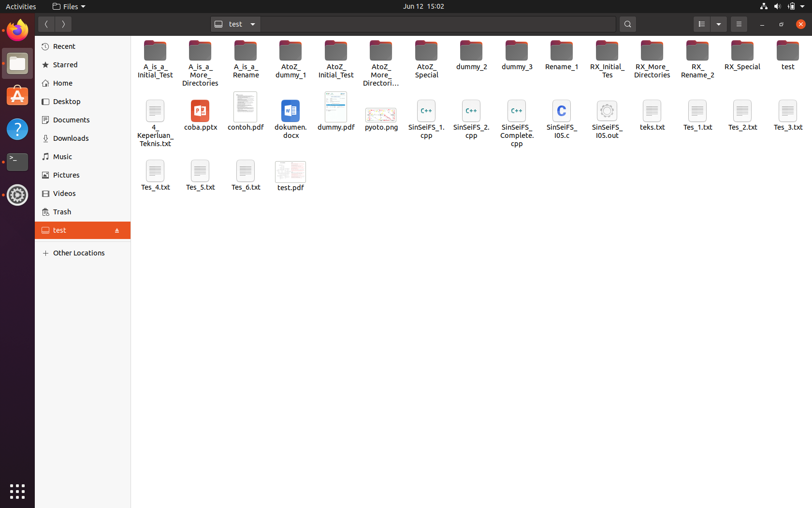The width and height of the screenshot is (812, 508).
Task: Select the dokumen.docx Word file
Action: pyautogui.click(x=290, y=111)
